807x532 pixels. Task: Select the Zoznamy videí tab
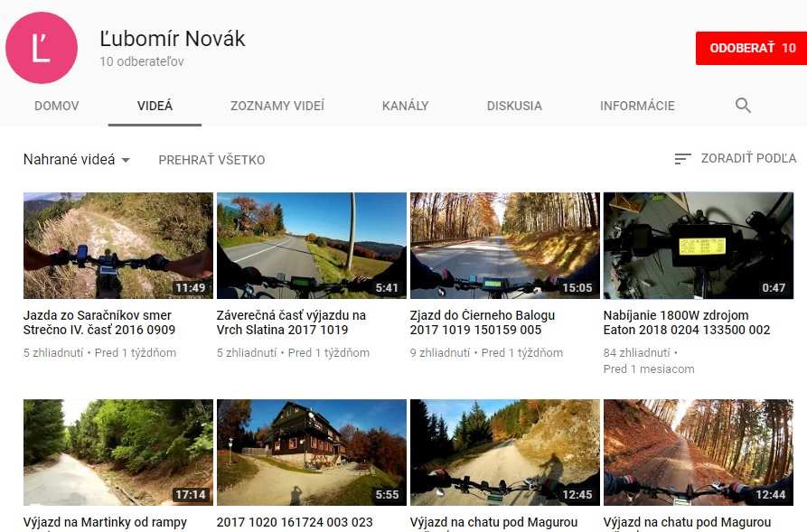(277, 106)
